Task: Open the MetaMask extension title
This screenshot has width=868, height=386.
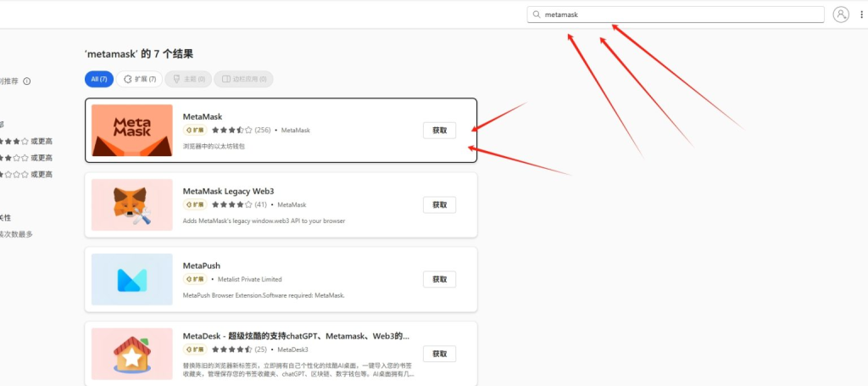Action: (202, 117)
